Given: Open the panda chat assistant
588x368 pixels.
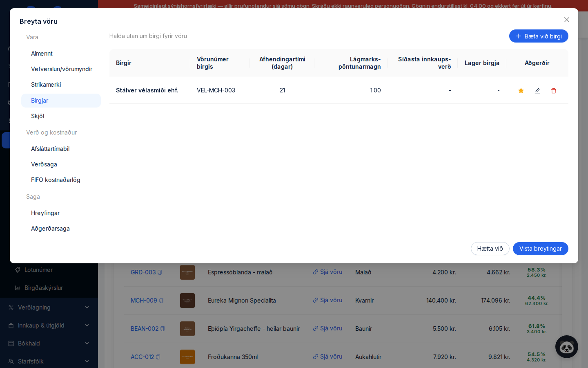Looking at the screenshot, I should [x=567, y=347].
